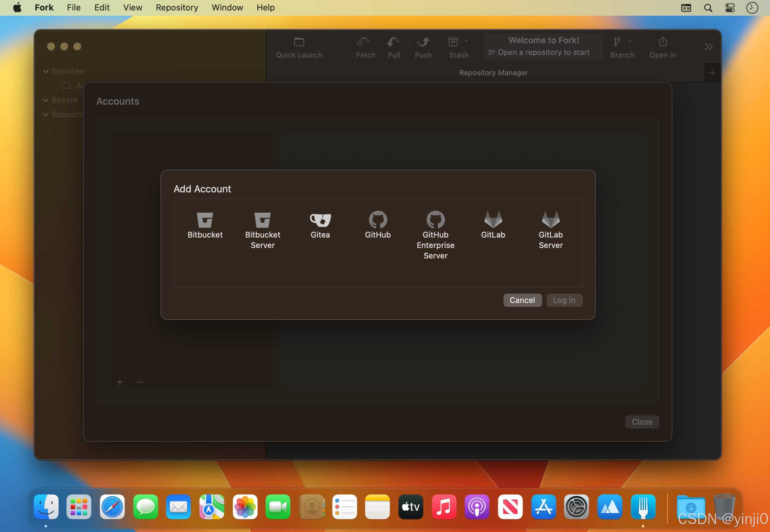Open Notes from the Dock
This screenshot has width=770, height=532.
377,507
